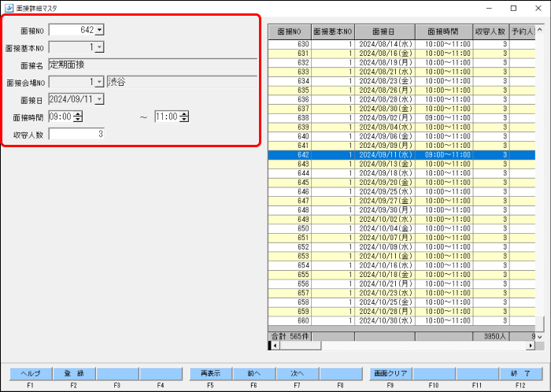The height and width of the screenshot is (392, 551).
Task: Click the 面接詳細マスタ window title icon
Action: (x=9, y=8)
